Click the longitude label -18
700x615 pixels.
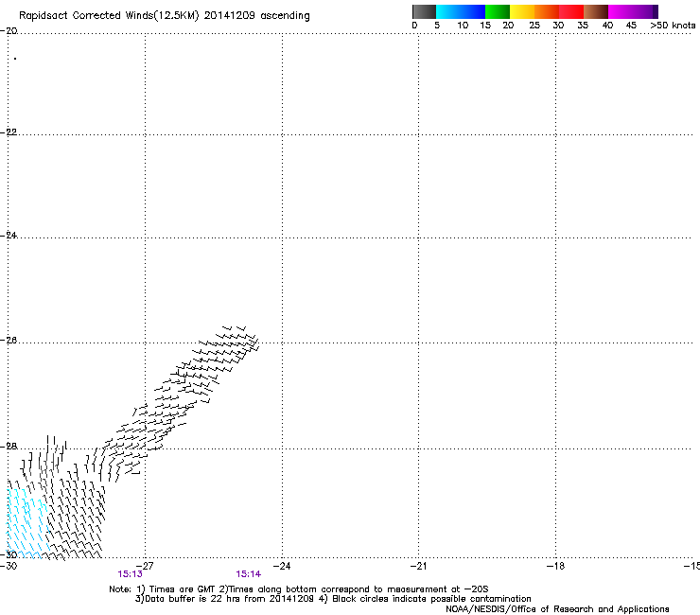coord(555,566)
